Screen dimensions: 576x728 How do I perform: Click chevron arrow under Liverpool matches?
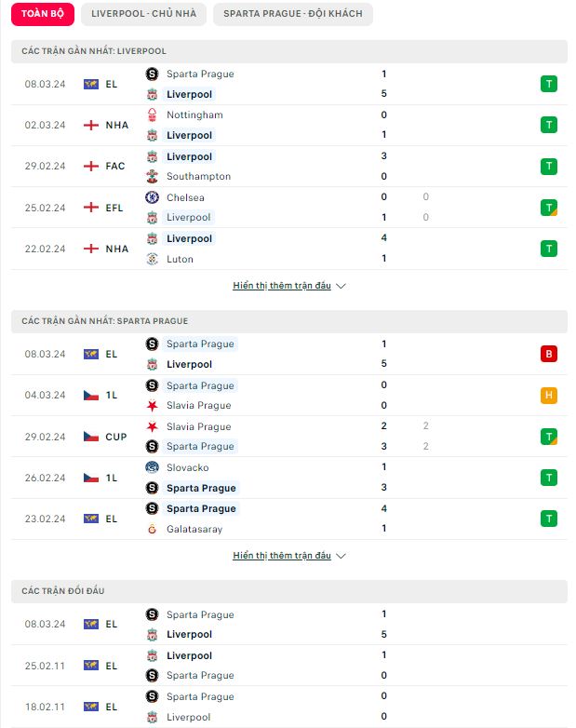[341, 286]
